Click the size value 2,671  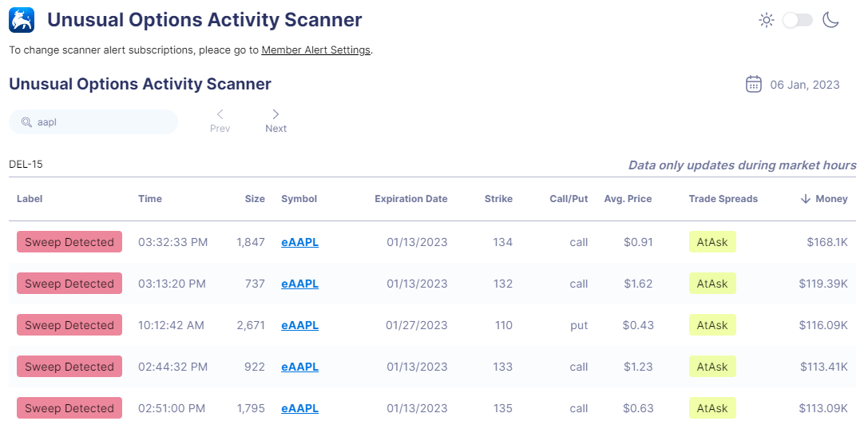click(251, 325)
